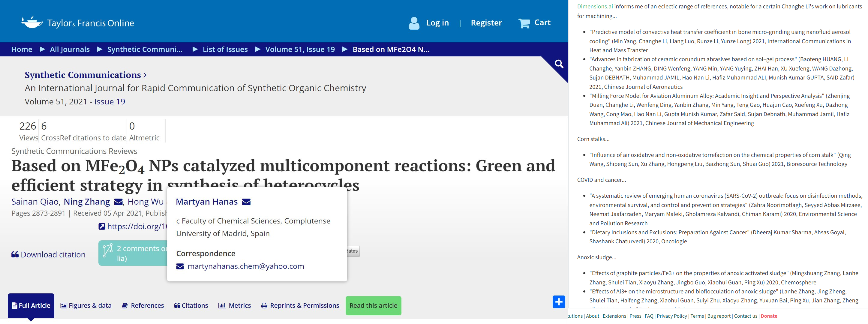Click the Donate footer link
Image resolution: width=868 pixels, height=324 pixels.
(x=769, y=316)
